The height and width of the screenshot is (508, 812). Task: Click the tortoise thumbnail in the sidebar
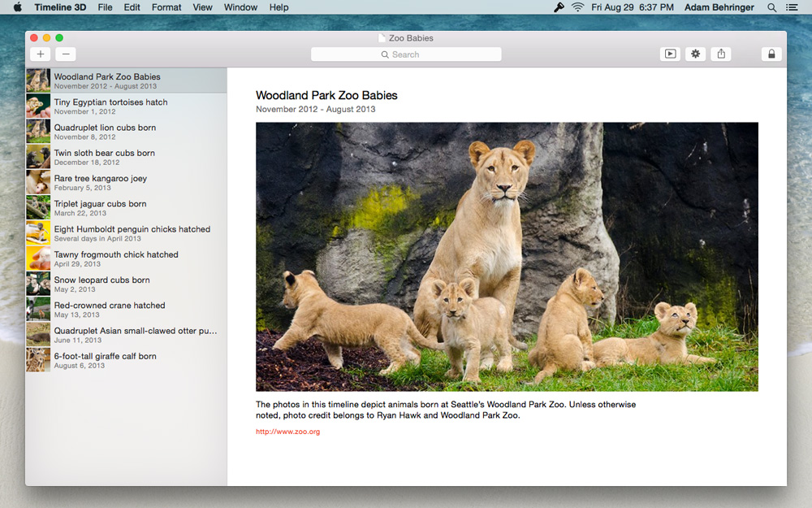(x=38, y=106)
